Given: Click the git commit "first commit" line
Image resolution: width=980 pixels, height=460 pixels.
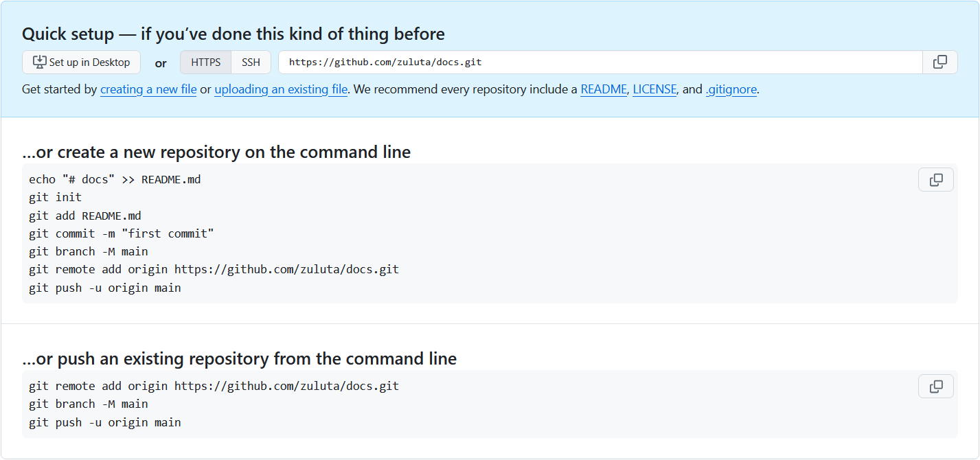Looking at the screenshot, I should click(x=122, y=233).
